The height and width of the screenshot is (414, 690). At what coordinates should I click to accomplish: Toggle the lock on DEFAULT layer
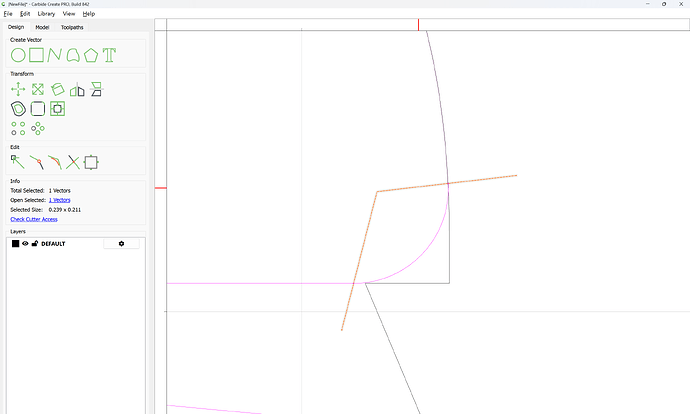click(x=34, y=243)
